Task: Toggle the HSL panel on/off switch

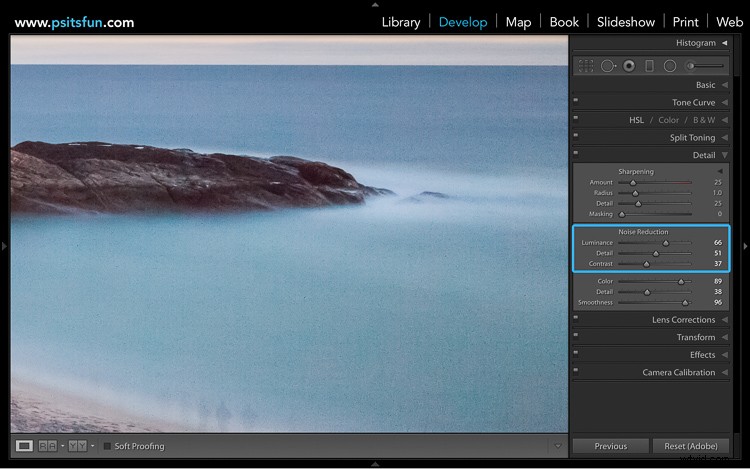Action: point(576,118)
